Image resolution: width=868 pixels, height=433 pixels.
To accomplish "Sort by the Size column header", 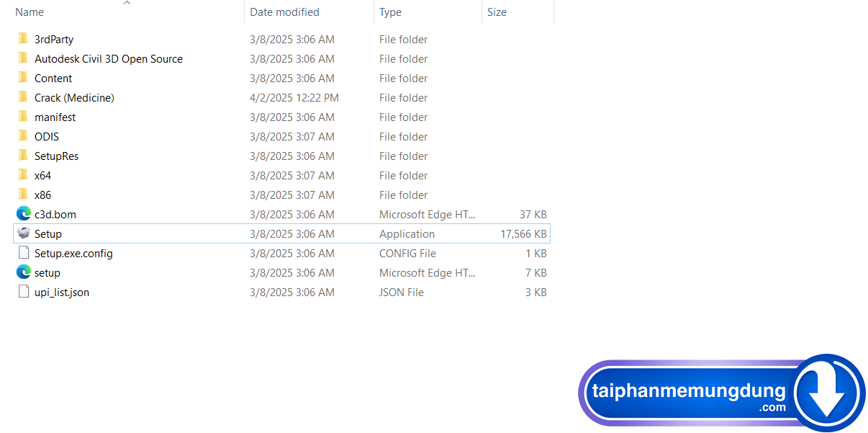I will pyautogui.click(x=497, y=12).
